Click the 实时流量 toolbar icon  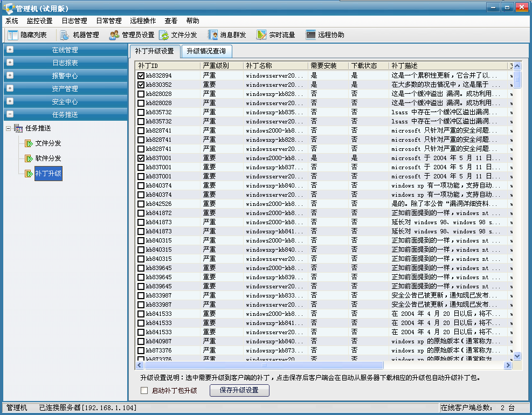pyautogui.click(x=261, y=35)
